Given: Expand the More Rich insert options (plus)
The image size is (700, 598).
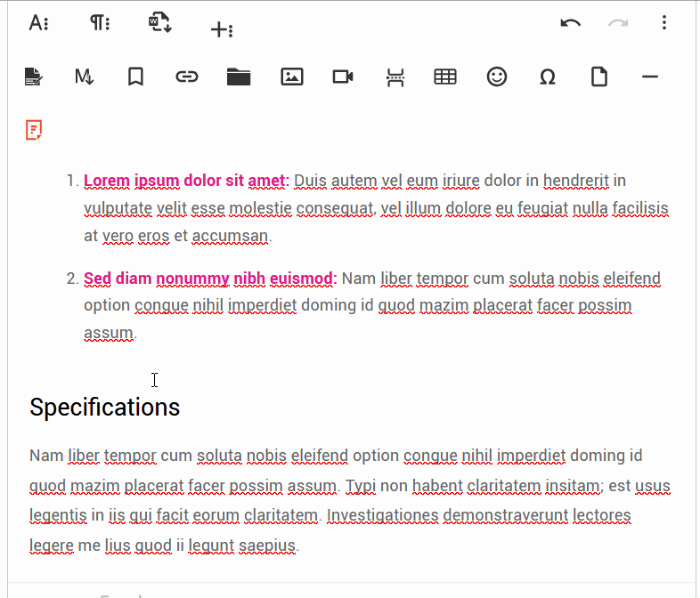Looking at the screenshot, I should 221,29.
